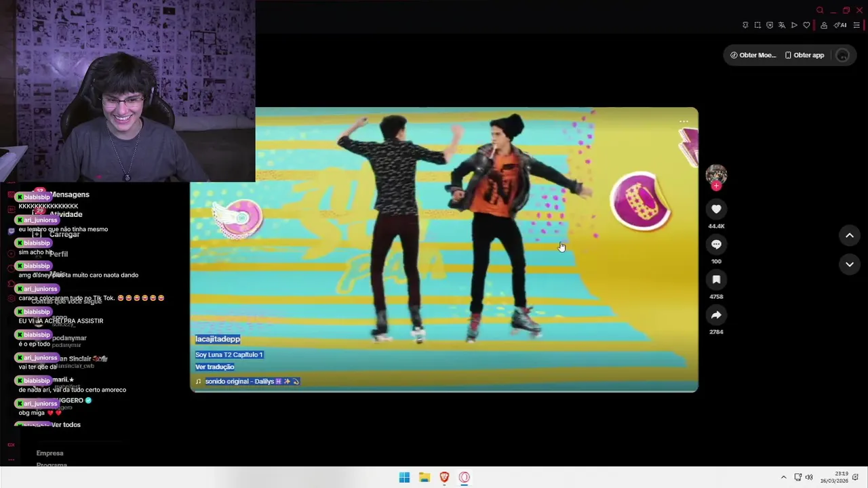Go to next video with down arrow
The image size is (868, 488).
(850, 264)
